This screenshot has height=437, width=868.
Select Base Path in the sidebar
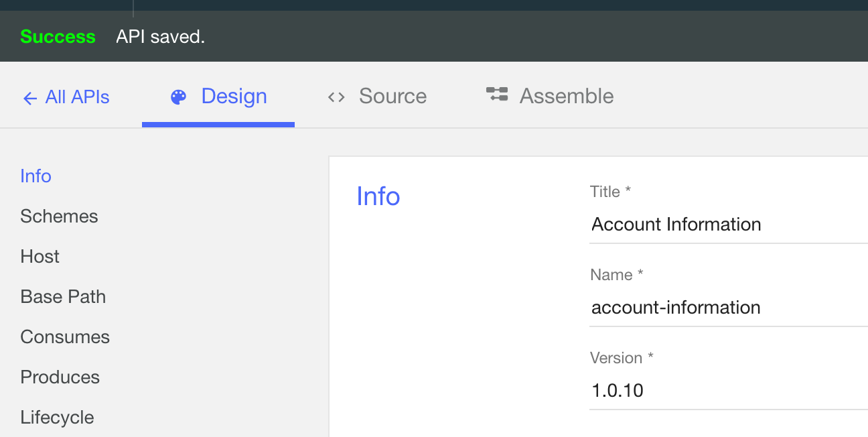tap(63, 297)
